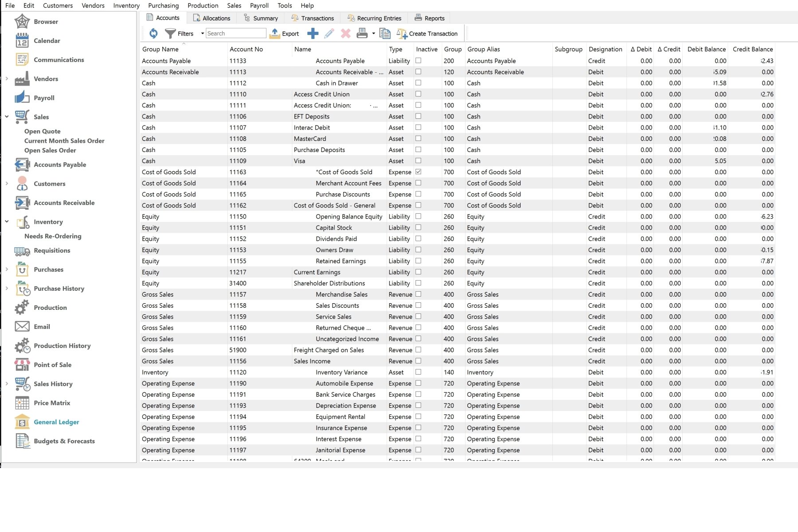
Task: Open the Production gear icon
Action: pos(22,308)
